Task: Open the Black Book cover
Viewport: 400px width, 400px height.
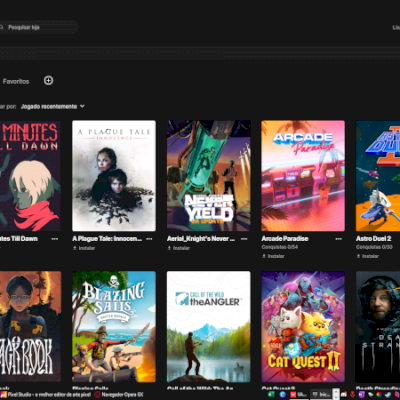Action: click(30, 326)
